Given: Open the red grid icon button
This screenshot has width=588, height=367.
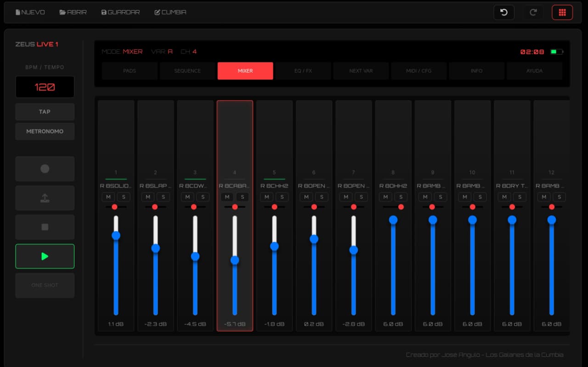Looking at the screenshot, I should (x=562, y=12).
